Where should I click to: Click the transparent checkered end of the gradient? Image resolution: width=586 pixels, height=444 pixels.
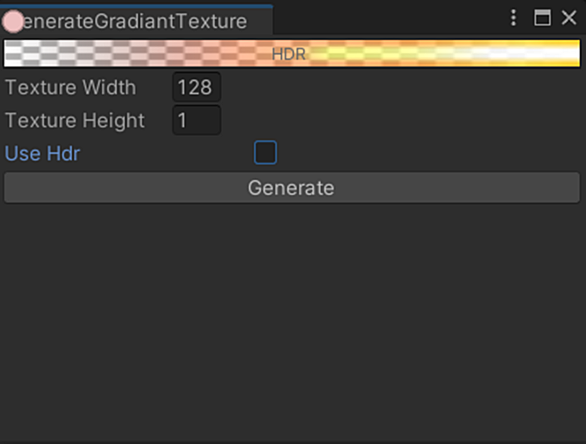[30, 53]
